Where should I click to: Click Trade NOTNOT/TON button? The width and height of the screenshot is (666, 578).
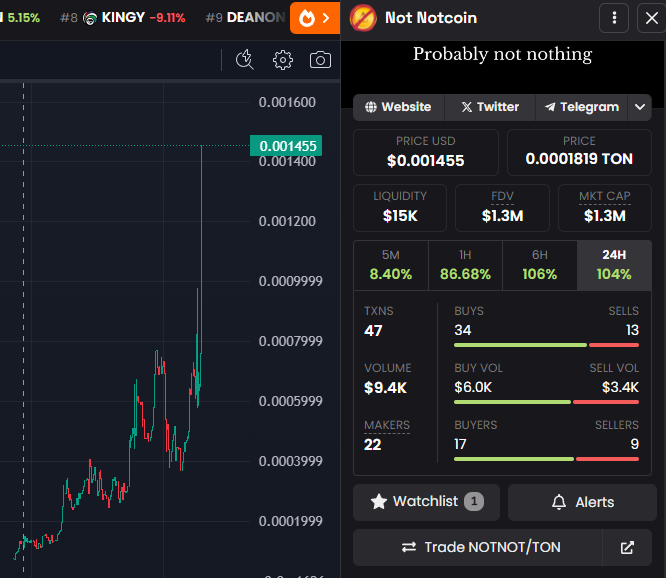[x=478, y=547]
